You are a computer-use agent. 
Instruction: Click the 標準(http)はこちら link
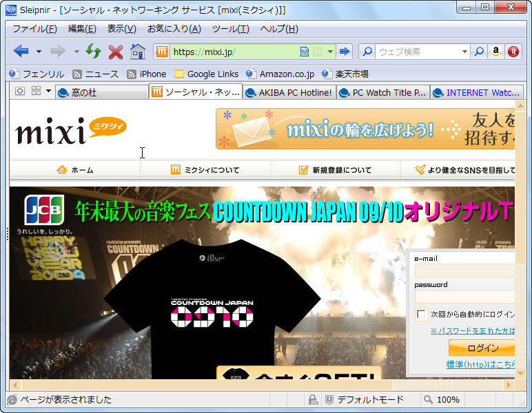tap(480, 365)
